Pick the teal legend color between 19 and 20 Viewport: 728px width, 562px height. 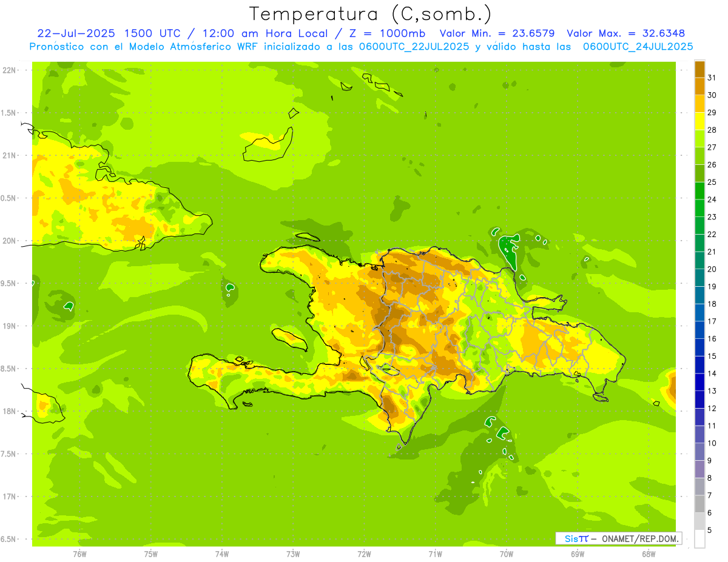tap(699, 278)
